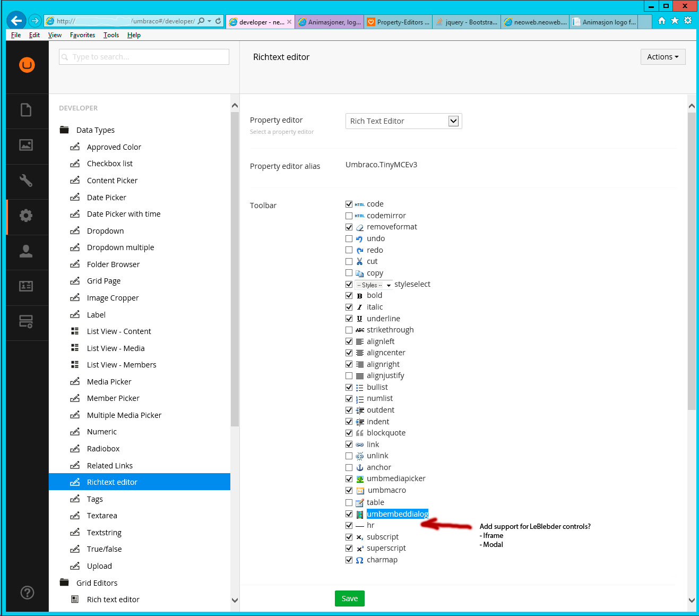Enable the alignjustify checkbox
Viewport: 699px width, 616px height.
pos(349,375)
